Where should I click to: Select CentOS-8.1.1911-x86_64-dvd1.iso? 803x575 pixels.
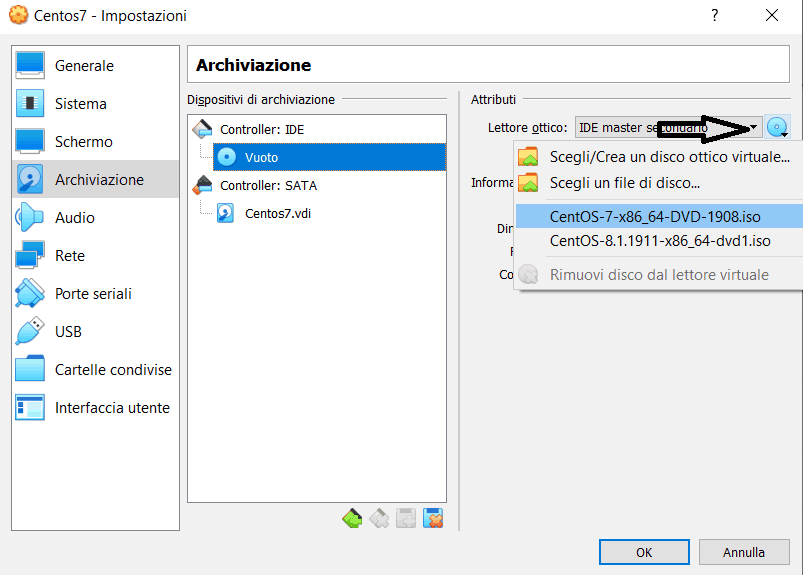pyautogui.click(x=659, y=241)
